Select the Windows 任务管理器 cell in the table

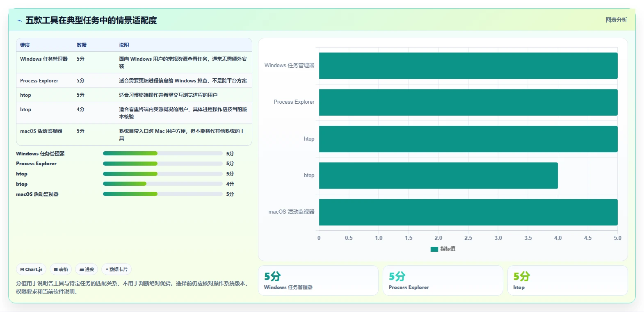[44, 59]
